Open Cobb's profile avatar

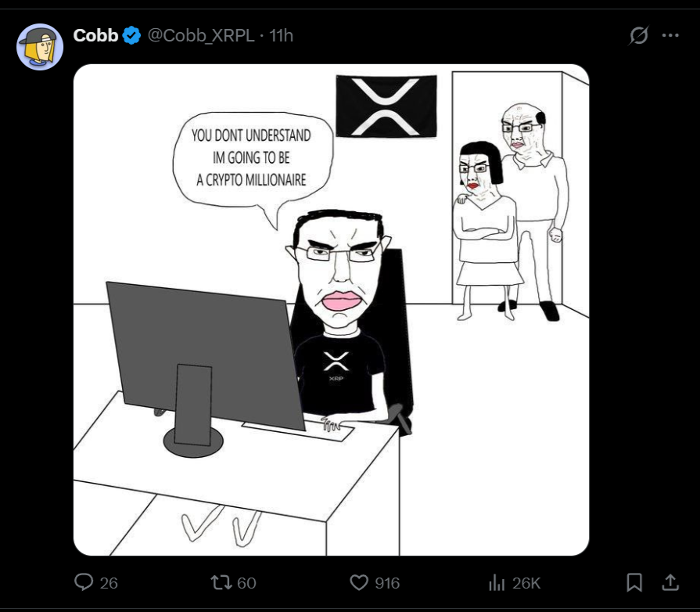(x=40, y=47)
